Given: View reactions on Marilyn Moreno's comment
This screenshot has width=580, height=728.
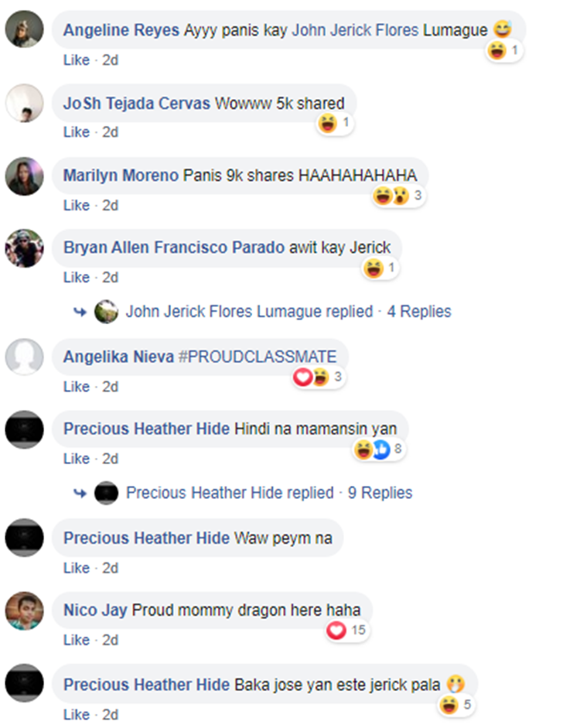Looking at the screenshot, I should point(398,196).
